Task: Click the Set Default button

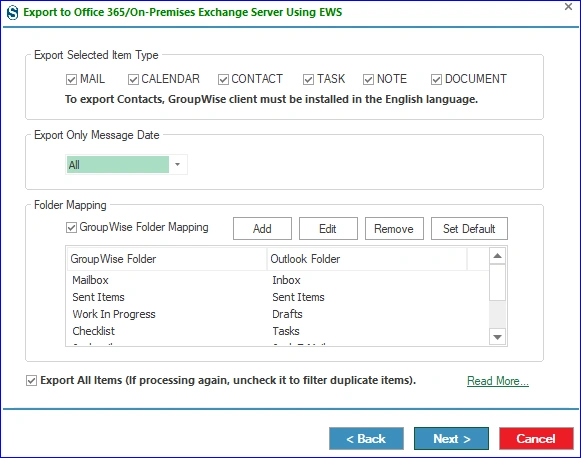Action: tap(469, 229)
